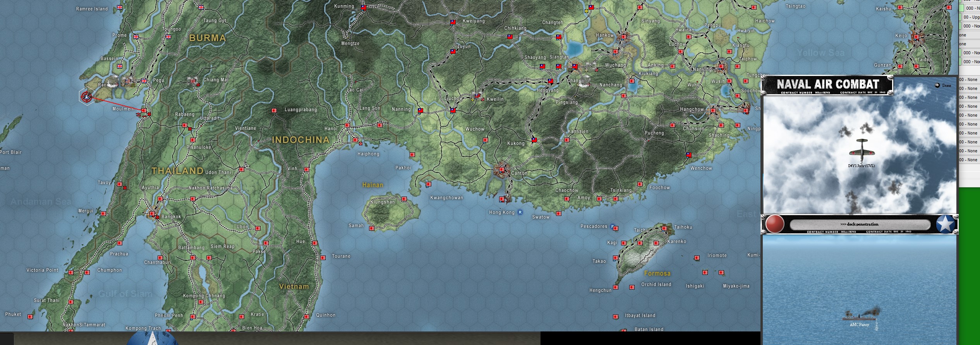Click the BURMA region label
Image resolution: width=980 pixels, height=345 pixels.
[208, 38]
